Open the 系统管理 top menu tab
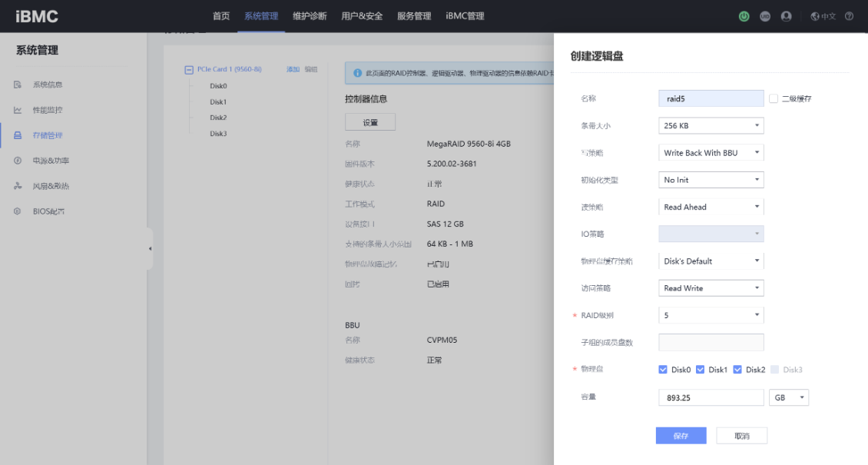868x465 pixels. tap(261, 16)
